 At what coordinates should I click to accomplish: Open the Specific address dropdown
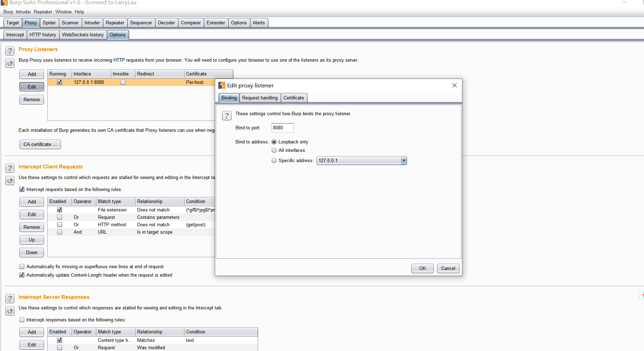tap(404, 161)
